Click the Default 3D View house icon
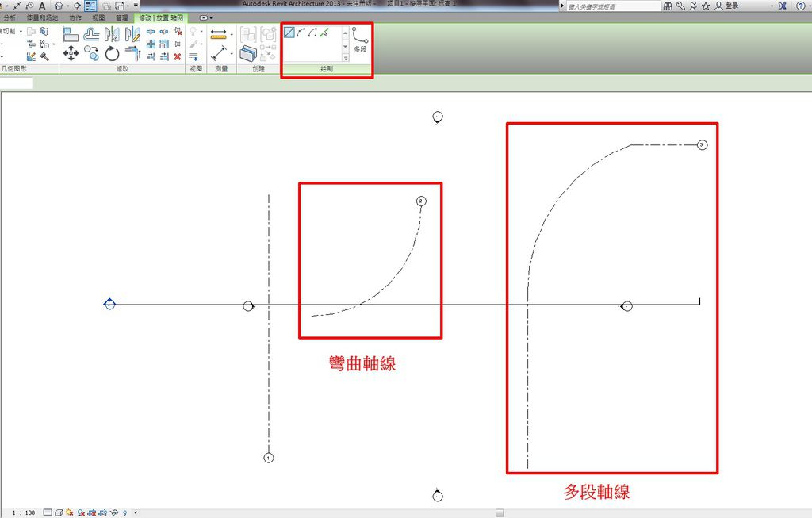Viewport: 812px width, 518px height. (59, 6)
